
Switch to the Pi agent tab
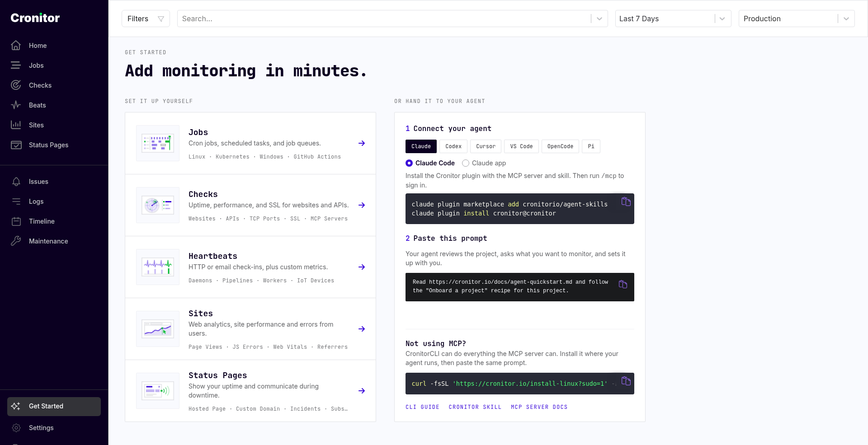pos(591,146)
